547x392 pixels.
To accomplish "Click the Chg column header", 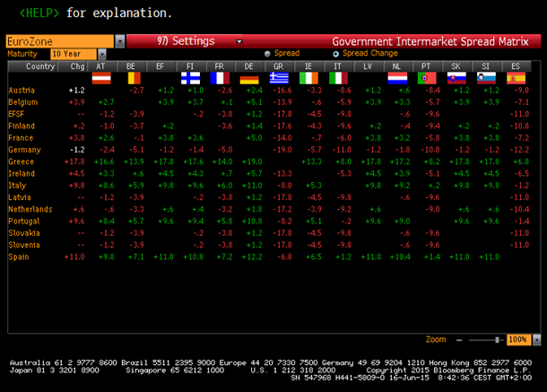I will 78,66.
